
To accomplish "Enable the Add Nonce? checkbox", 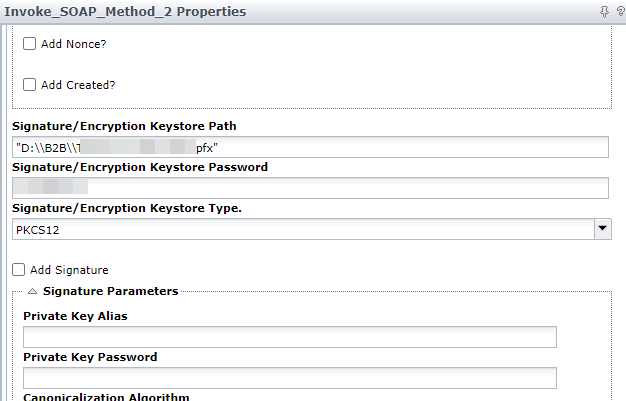I will [x=29, y=44].
